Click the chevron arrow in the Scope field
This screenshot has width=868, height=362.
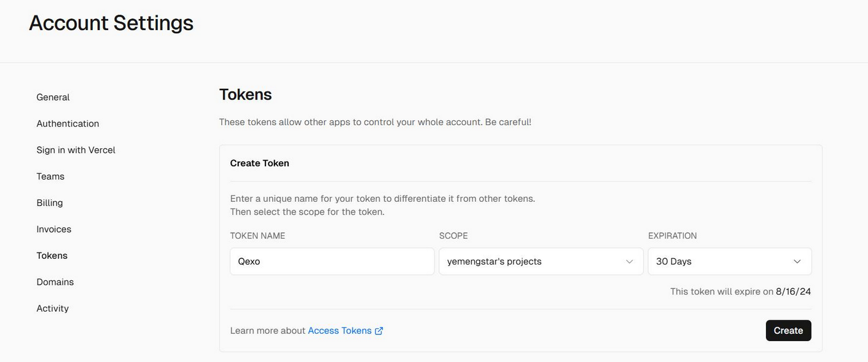pyautogui.click(x=629, y=261)
